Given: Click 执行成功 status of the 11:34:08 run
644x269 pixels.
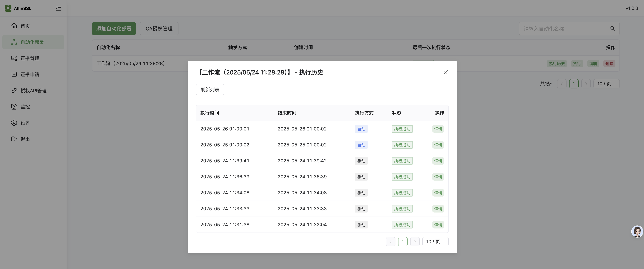Looking at the screenshot, I should (x=402, y=193).
